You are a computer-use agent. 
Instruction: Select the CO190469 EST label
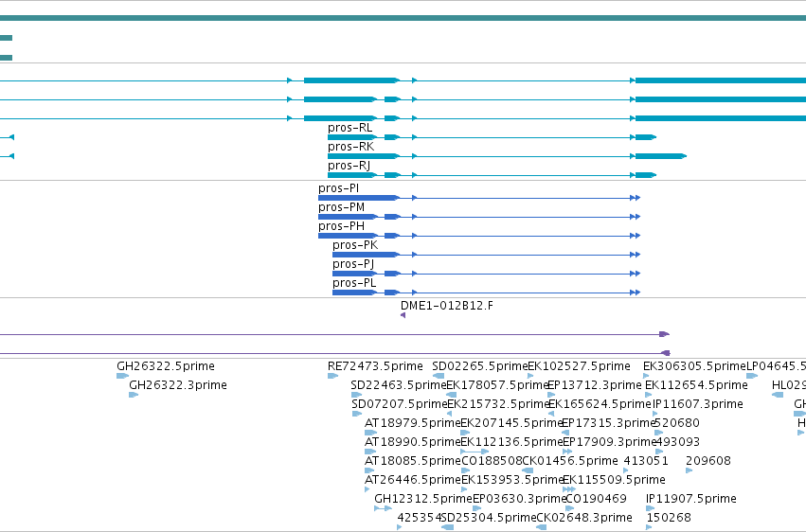[597, 500]
